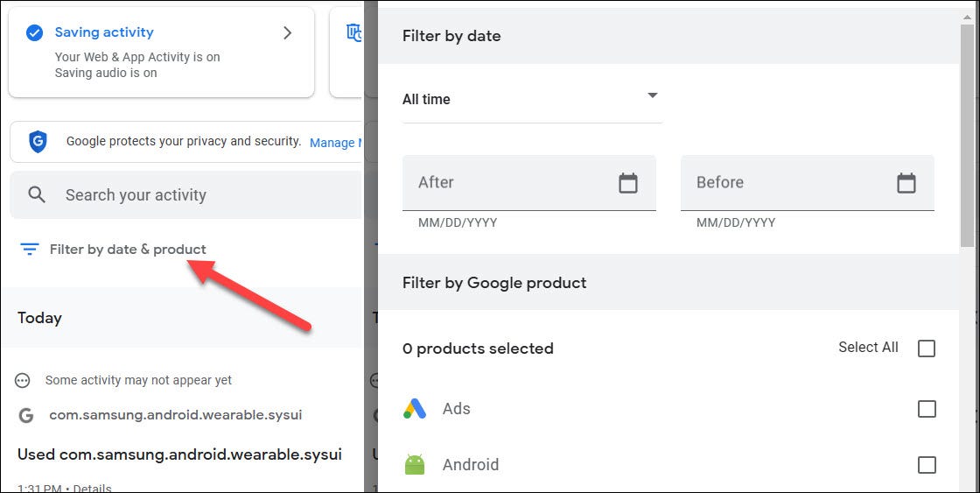Open the After date calendar picker
Screen dimensions: 980x493
click(x=627, y=183)
